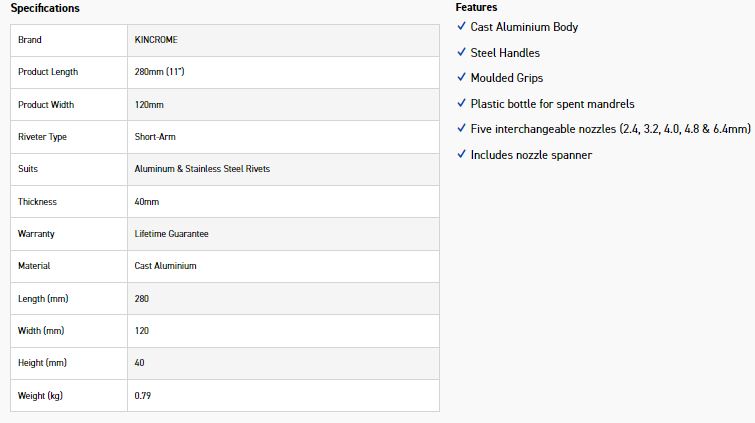The width and height of the screenshot is (755, 423).
Task: Click Aluminum & Stainless Steel Rivets text
Action: point(202,169)
